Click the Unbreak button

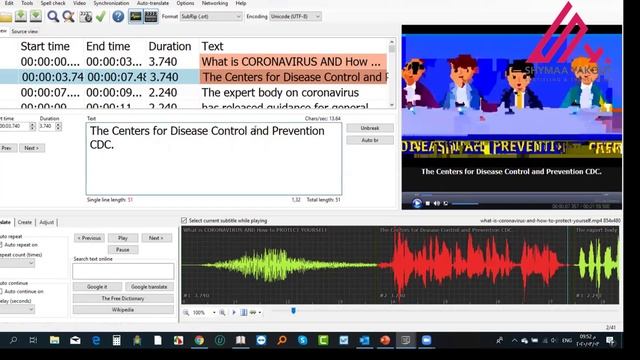point(370,128)
